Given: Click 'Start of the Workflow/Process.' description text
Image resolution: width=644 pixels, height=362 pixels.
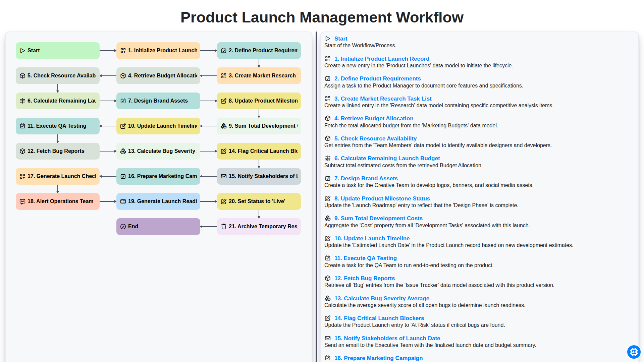Looking at the screenshot, I should click(360, 46).
